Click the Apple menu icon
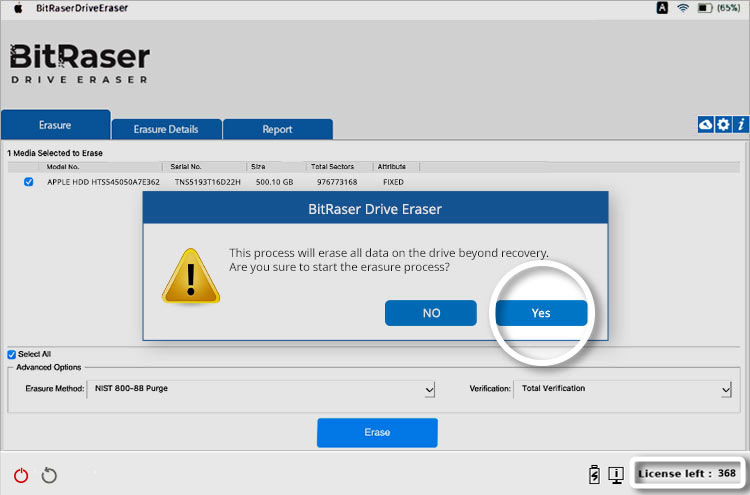 coord(18,8)
